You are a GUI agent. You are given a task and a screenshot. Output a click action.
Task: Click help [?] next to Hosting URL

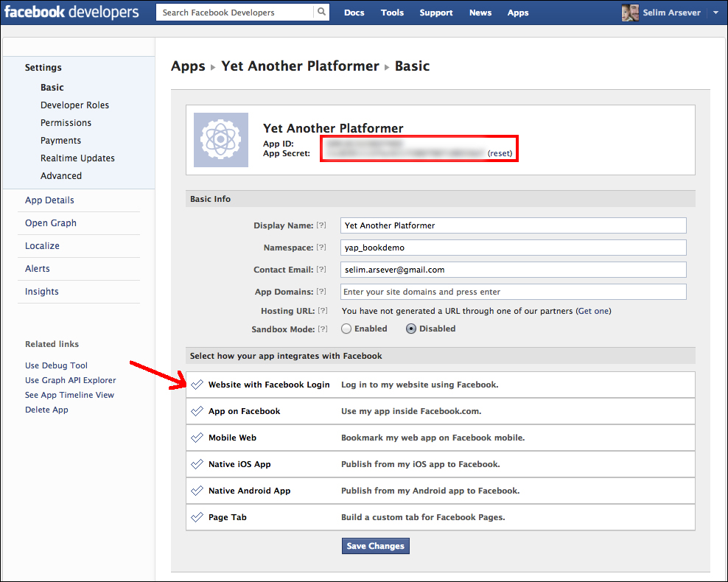click(323, 310)
